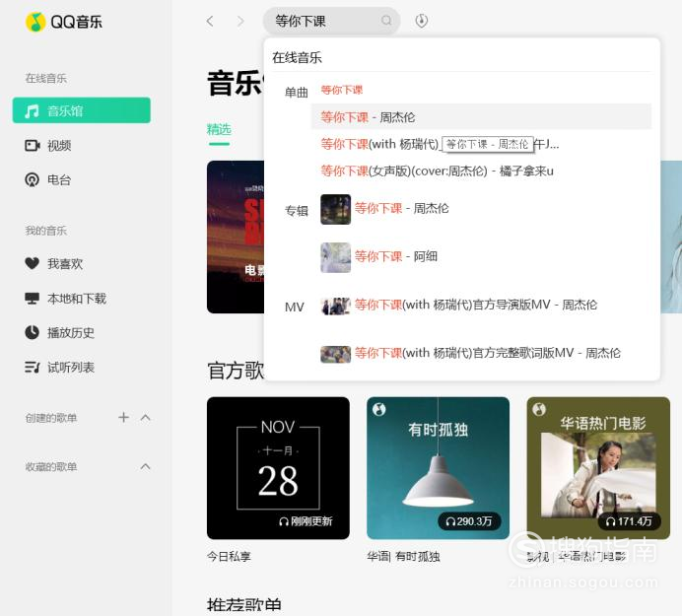Open 试听列表 in the sidebar
682x616 pixels.
(71, 368)
